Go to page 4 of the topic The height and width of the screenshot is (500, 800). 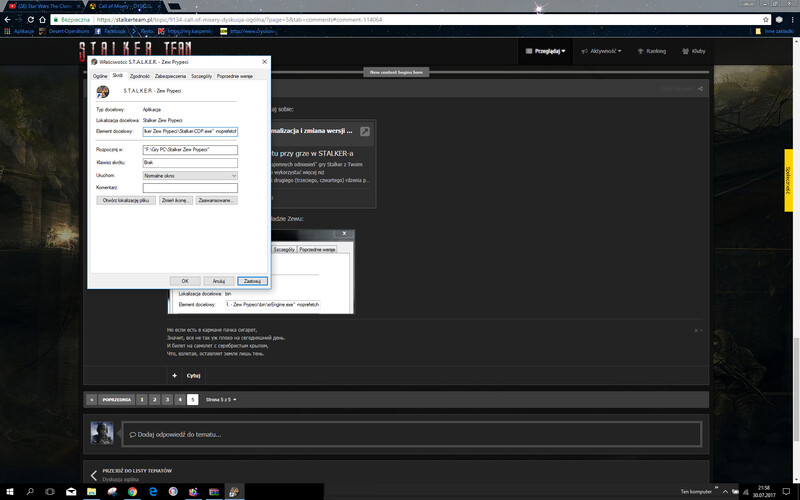click(180, 399)
